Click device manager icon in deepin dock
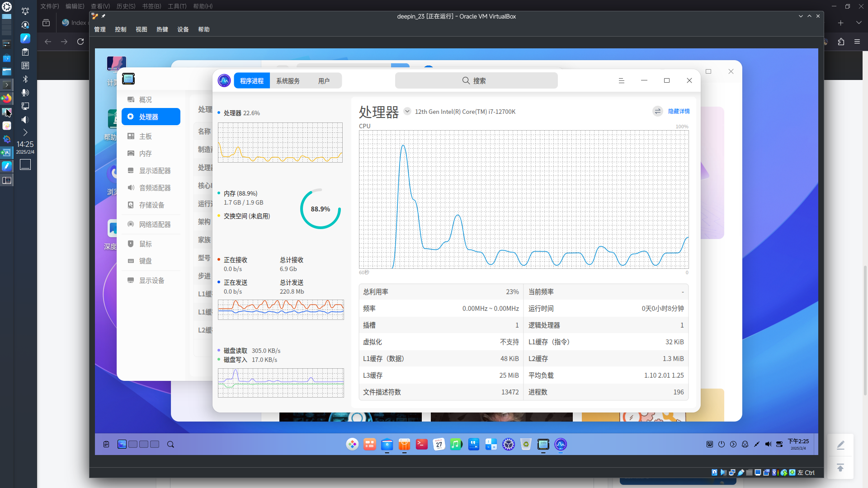This screenshot has width=868, height=488. click(543, 444)
